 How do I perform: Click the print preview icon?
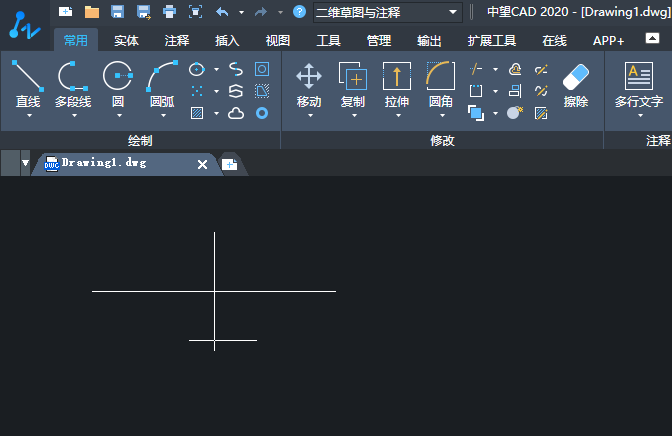click(195, 12)
